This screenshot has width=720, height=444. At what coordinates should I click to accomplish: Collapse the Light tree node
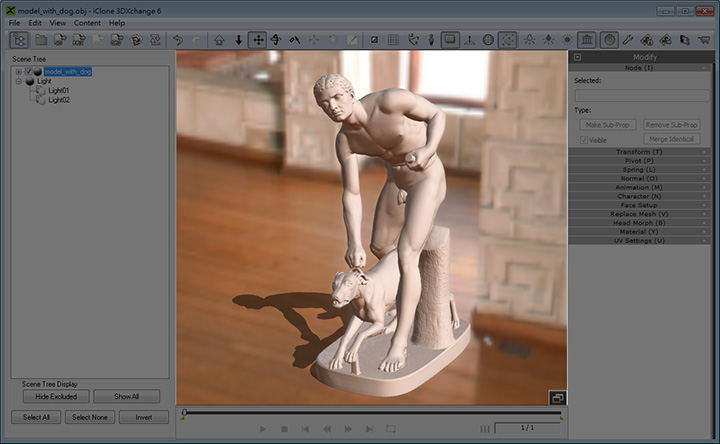pyautogui.click(x=18, y=81)
